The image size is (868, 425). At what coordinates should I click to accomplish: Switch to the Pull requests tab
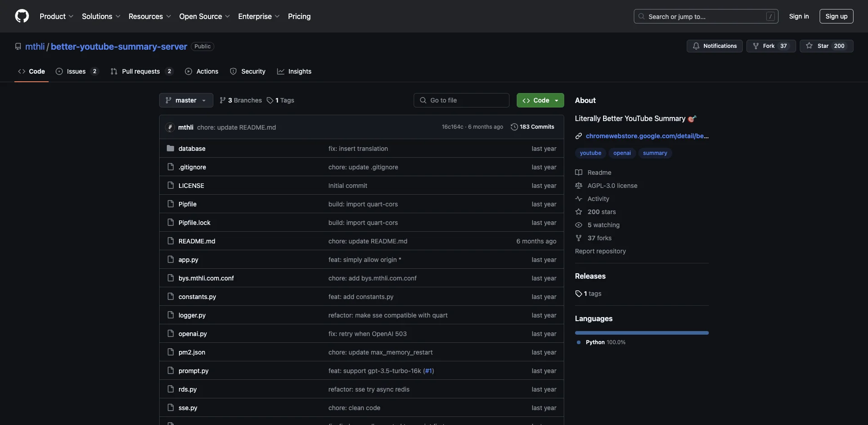tap(142, 71)
